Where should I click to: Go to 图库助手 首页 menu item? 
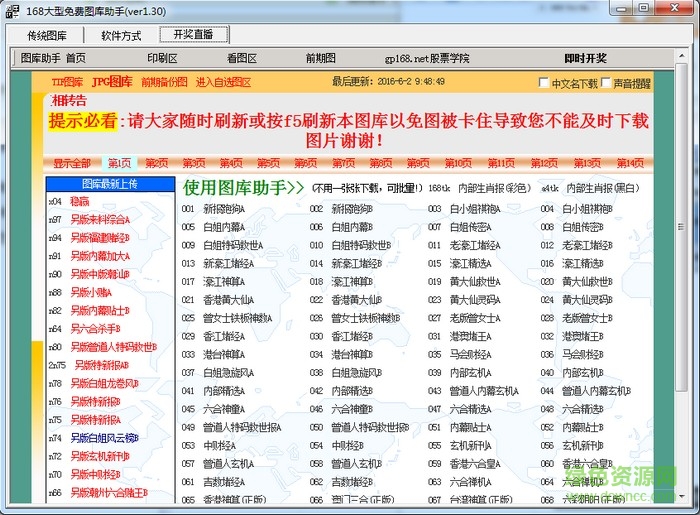pos(53,58)
